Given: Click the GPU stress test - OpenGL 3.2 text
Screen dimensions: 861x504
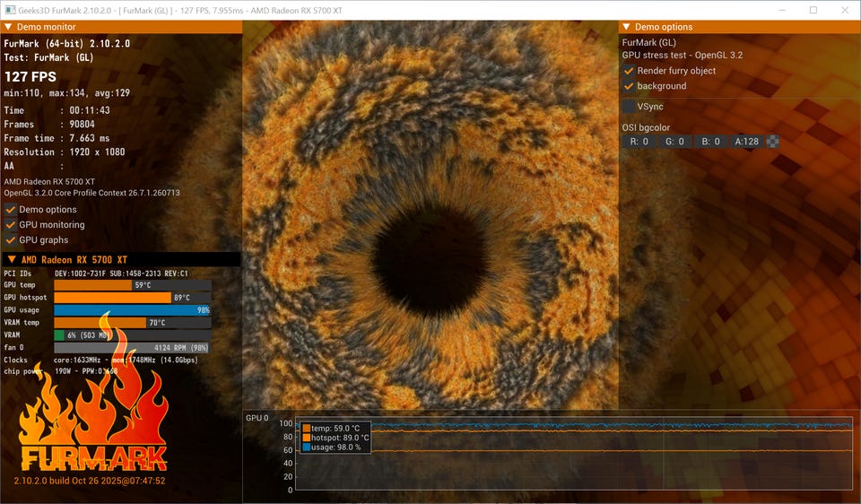Looking at the screenshot, I should coord(683,56).
